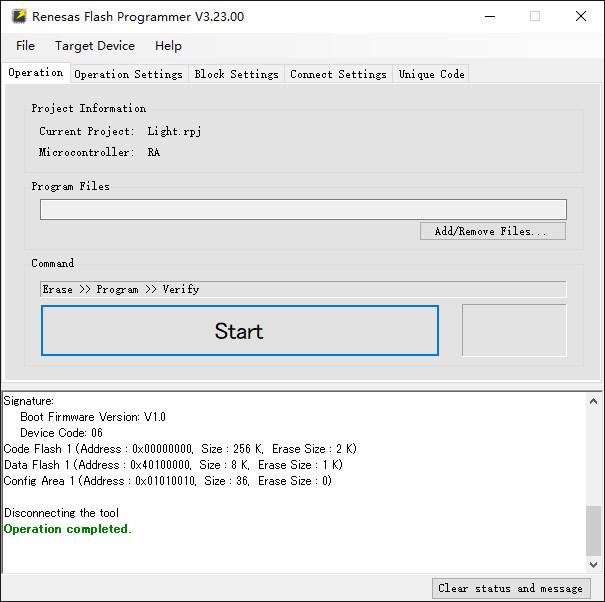Minimize the Renesas Flash Programmer window
The height and width of the screenshot is (602, 605).
pyautogui.click(x=490, y=17)
